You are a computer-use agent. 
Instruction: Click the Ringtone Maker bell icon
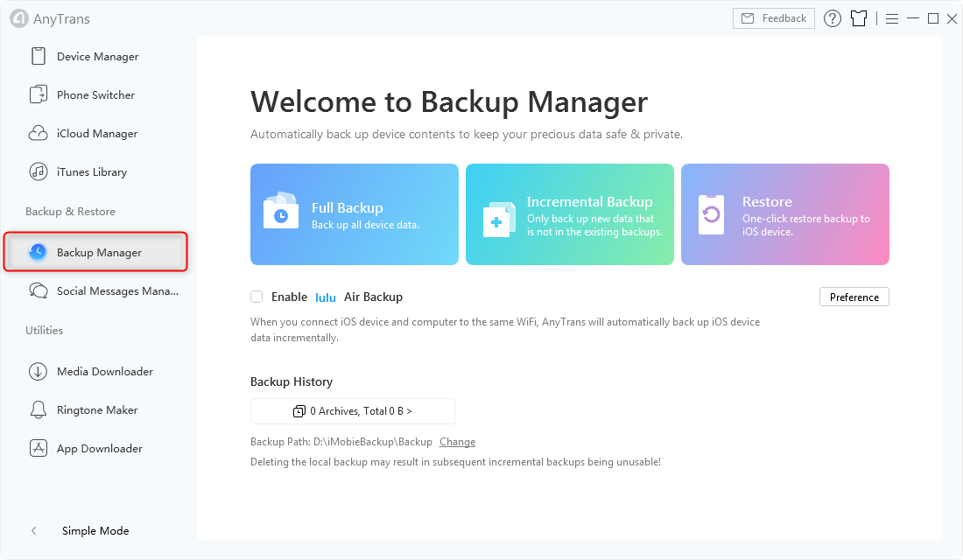(x=38, y=409)
